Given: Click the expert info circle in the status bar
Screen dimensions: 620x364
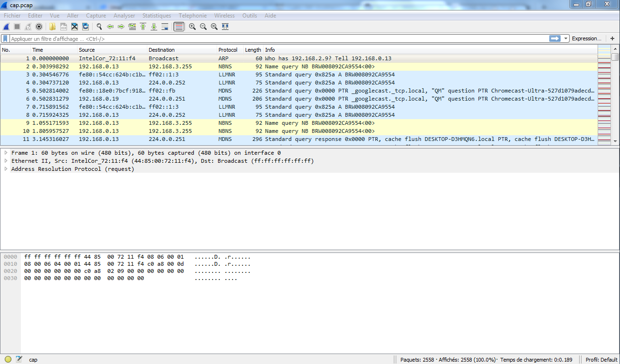Looking at the screenshot, I should [8, 359].
